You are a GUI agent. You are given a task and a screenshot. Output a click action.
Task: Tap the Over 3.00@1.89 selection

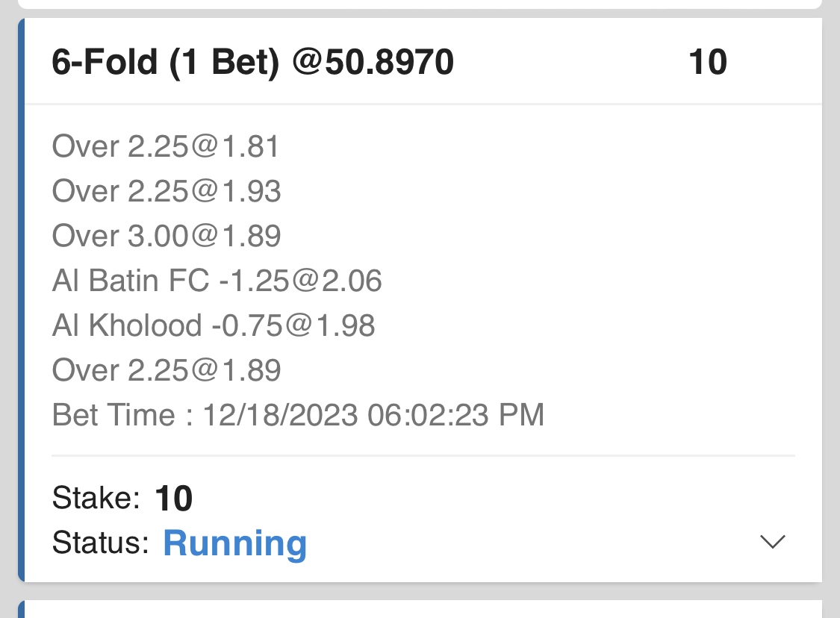coord(167,237)
